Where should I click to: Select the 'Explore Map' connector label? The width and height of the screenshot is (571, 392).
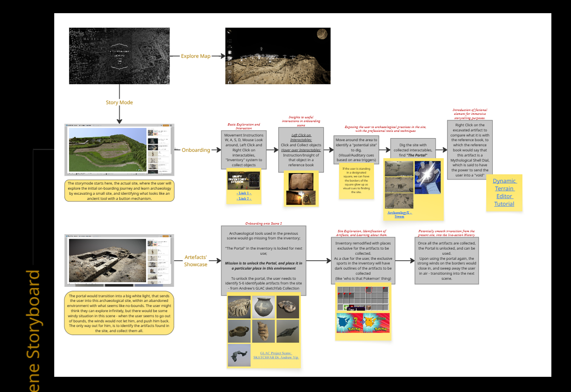[195, 56]
